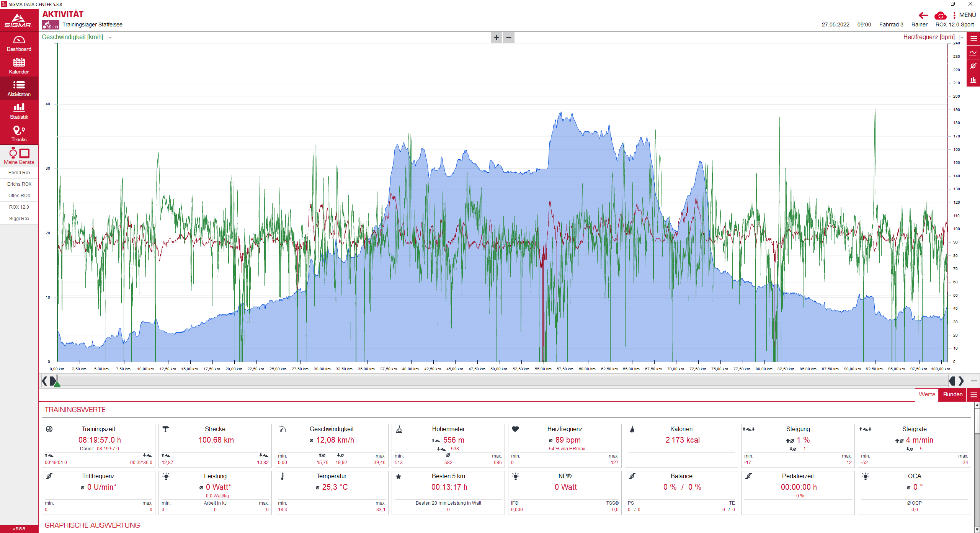Screen dimensions: 980x533
Task: Toggle the bar chart view icon
Action: (973, 80)
